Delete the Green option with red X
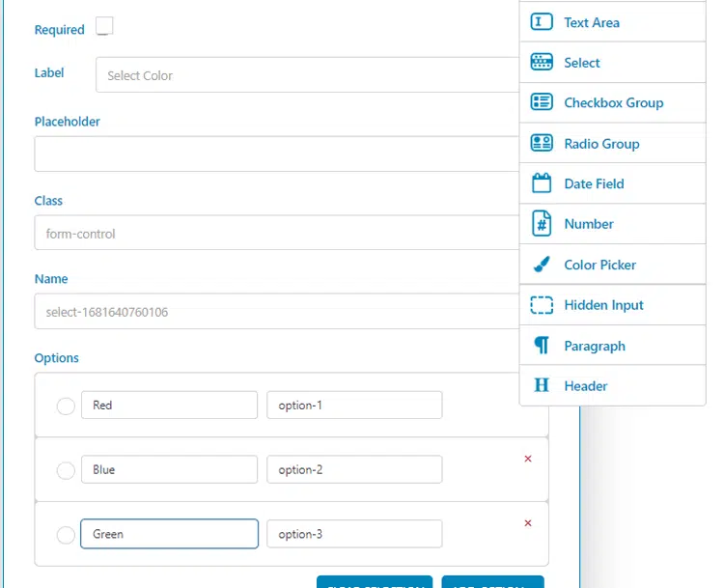This screenshot has width=724, height=588. coord(528,523)
